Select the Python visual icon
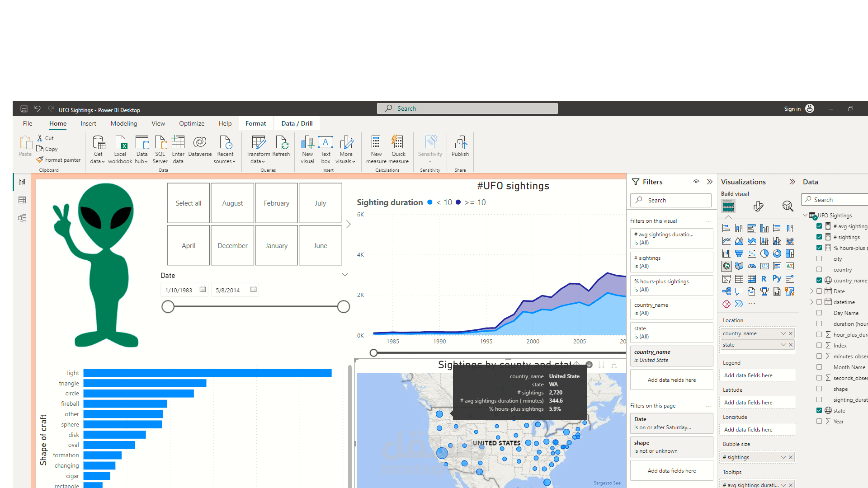Image resolution: width=868 pixels, height=488 pixels. click(777, 279)
